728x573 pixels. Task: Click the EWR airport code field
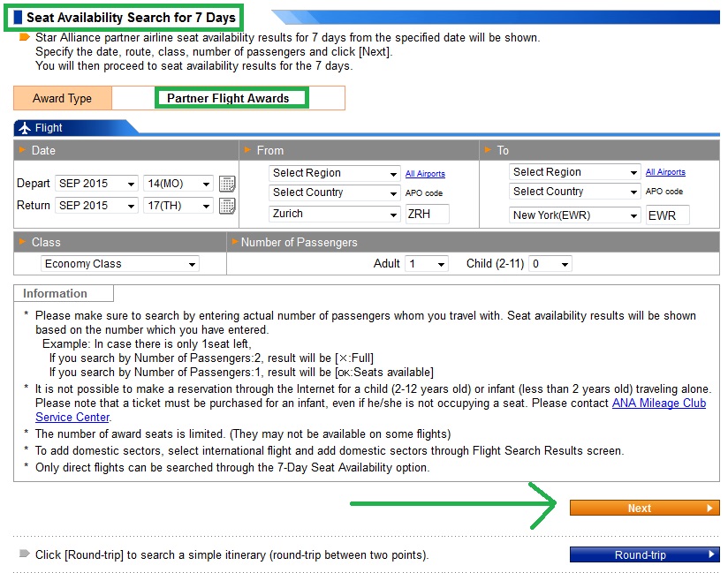click(x=667, y=215)
